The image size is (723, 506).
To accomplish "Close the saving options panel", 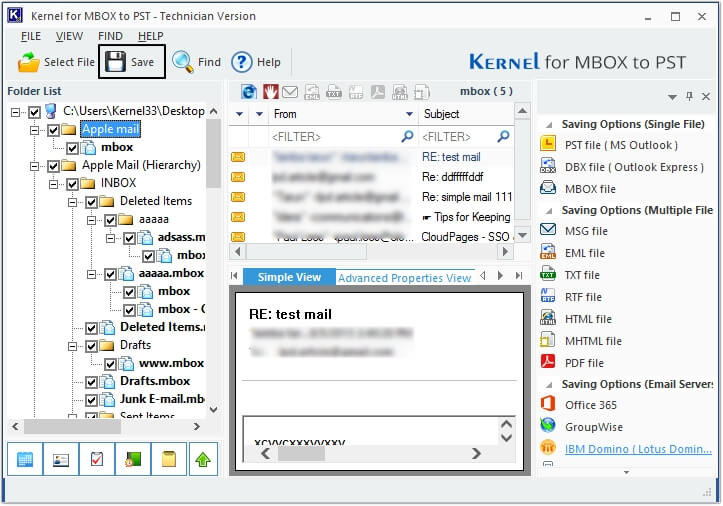I will 706,96.
